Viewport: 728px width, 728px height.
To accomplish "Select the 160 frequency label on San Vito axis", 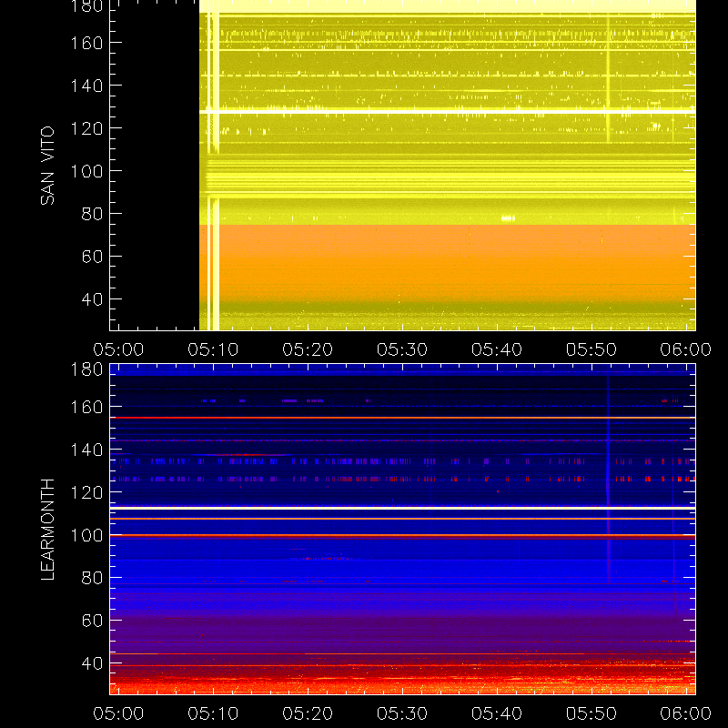I will click(86, 43).
